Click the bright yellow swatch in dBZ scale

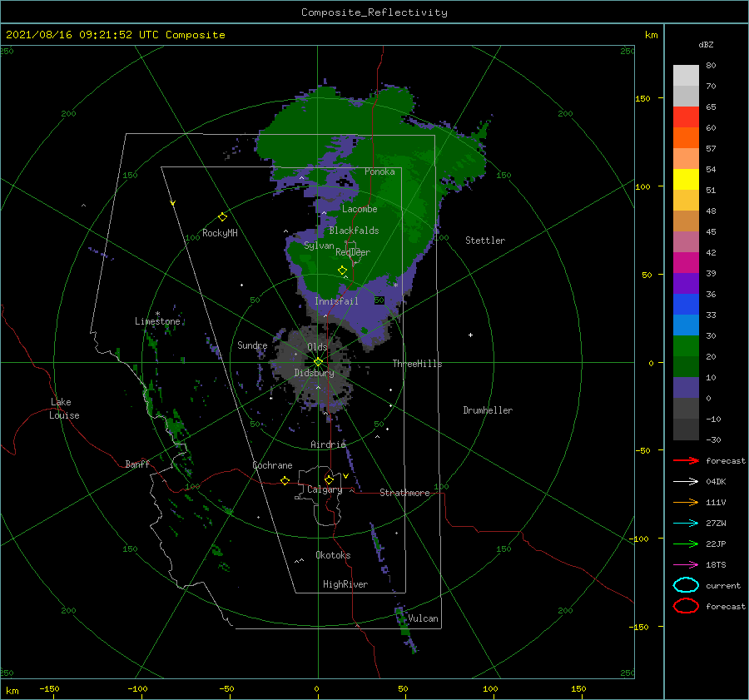(686, 179)
